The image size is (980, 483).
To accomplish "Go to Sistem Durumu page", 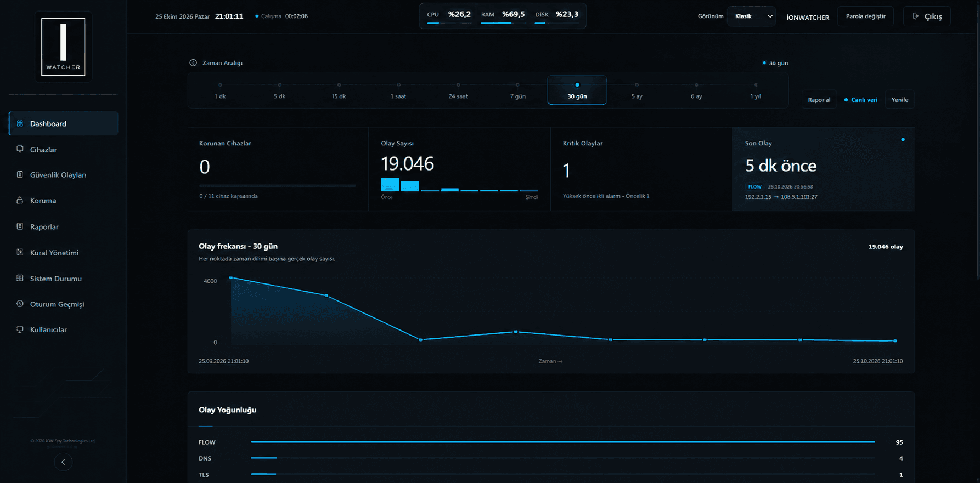I will pos(63,279).
